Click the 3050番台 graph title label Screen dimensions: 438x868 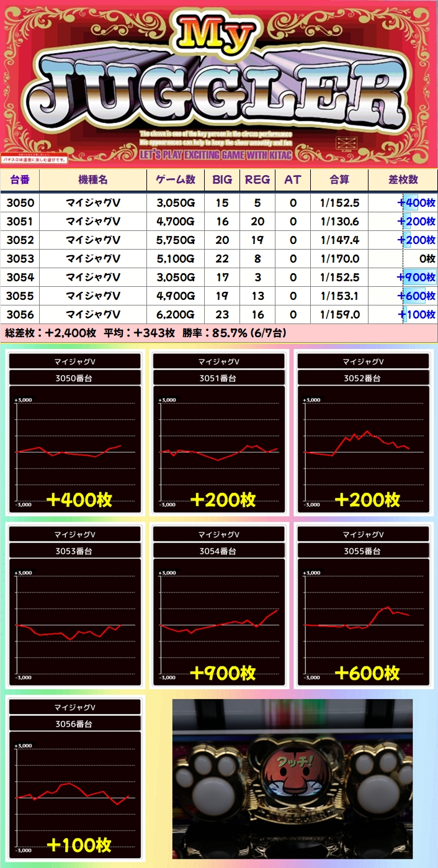[74, 378]
